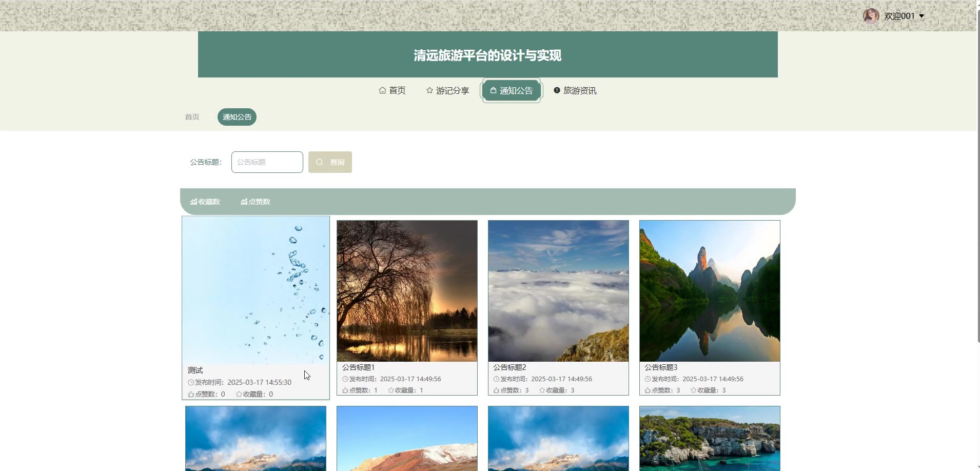Screen dimensions: 980x471
Task: Open the 游记分享 navigation tab
Action: [x=447, y=90]
